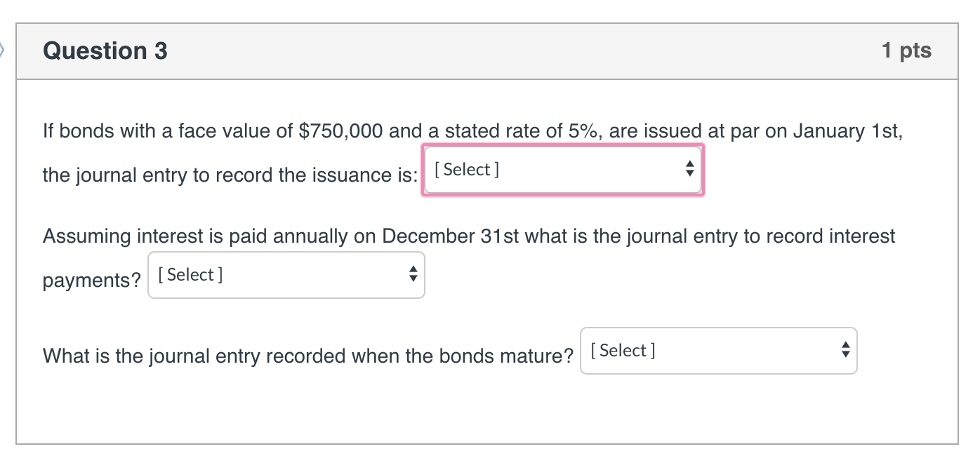Screen dimensions: 980x463
Task: Open the bonds mature journal entry dropdown
Action: click(718, 351)
